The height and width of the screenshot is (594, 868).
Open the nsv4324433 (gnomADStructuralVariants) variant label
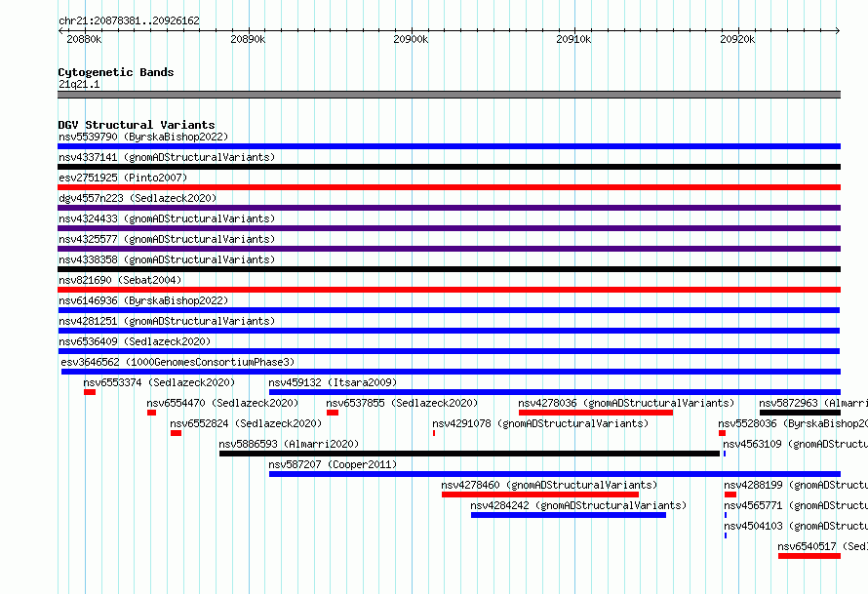(x=167, y=218)
